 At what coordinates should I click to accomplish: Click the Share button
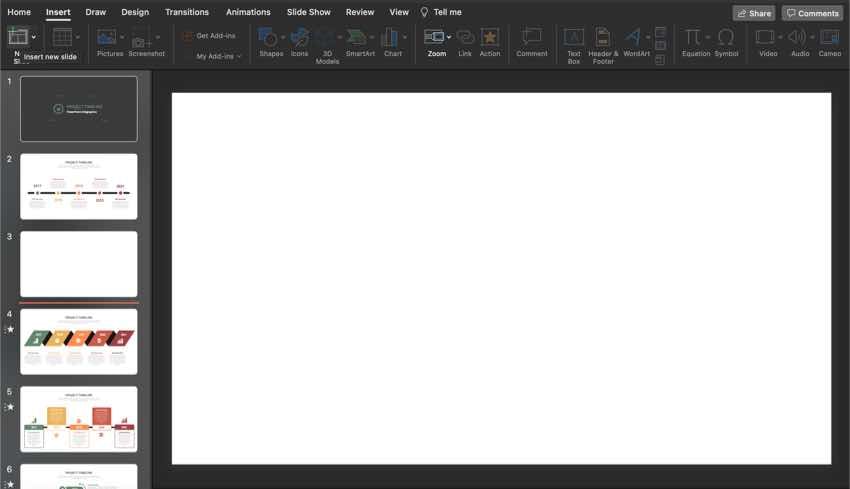click(754, 13)
